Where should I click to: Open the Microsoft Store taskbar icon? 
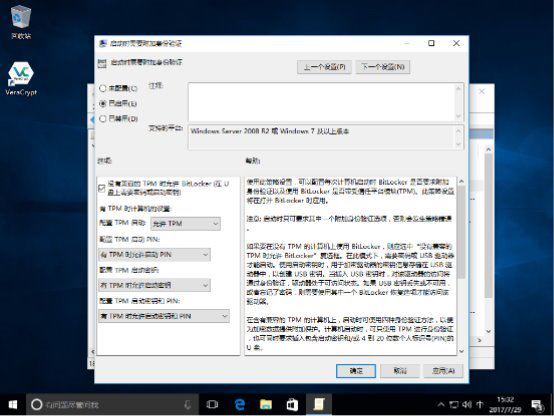(x=292, y=404)
